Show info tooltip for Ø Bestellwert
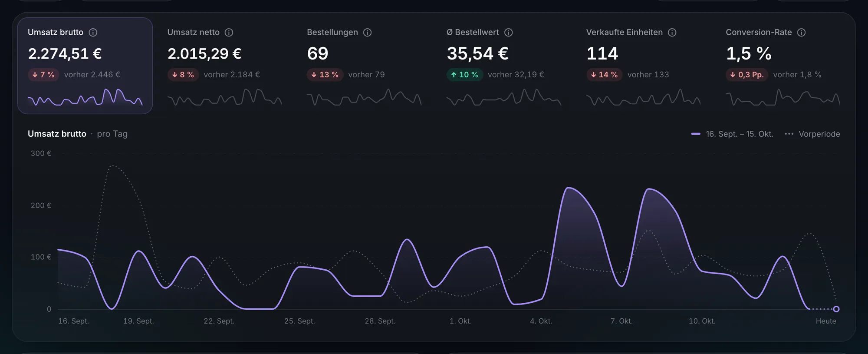Viewport: 868px width, 354px height. click(x=509, y=33)
